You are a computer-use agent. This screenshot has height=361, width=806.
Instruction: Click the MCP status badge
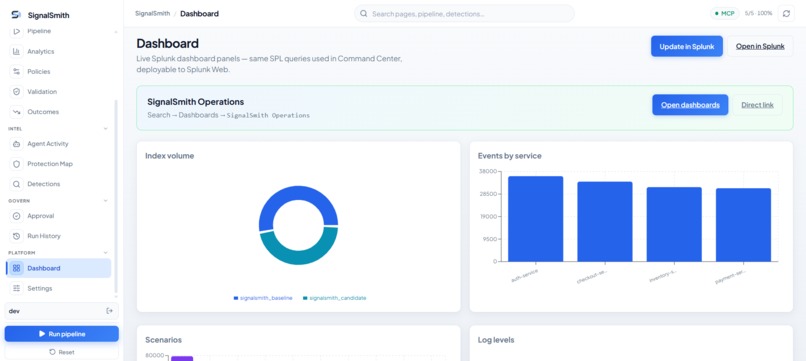tap(725, 13)
